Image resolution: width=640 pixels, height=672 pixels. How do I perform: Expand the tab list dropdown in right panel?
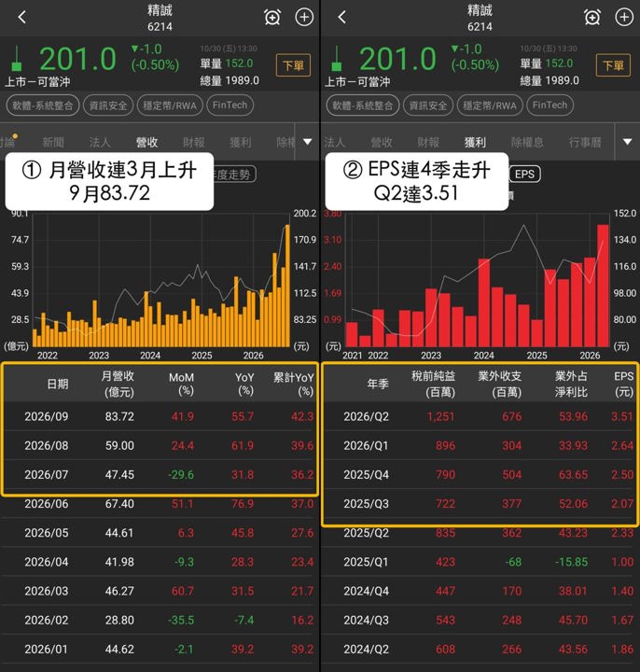(628, 142)
